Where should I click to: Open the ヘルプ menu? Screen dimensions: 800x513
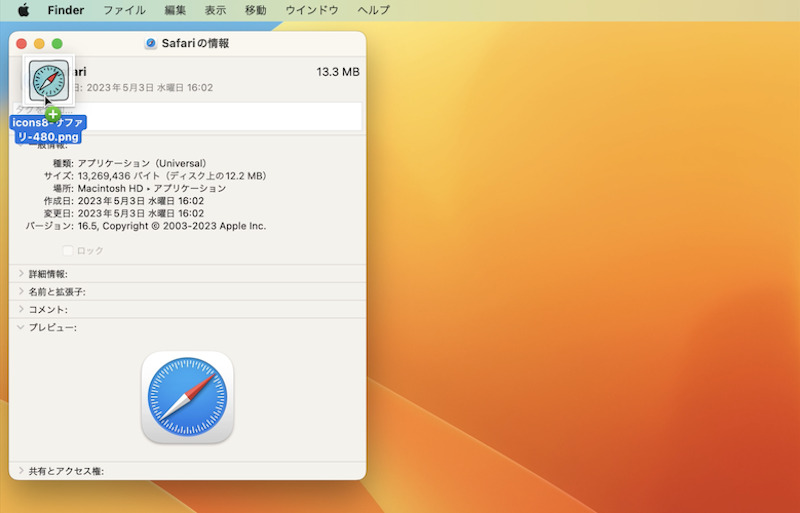point(373,10)
